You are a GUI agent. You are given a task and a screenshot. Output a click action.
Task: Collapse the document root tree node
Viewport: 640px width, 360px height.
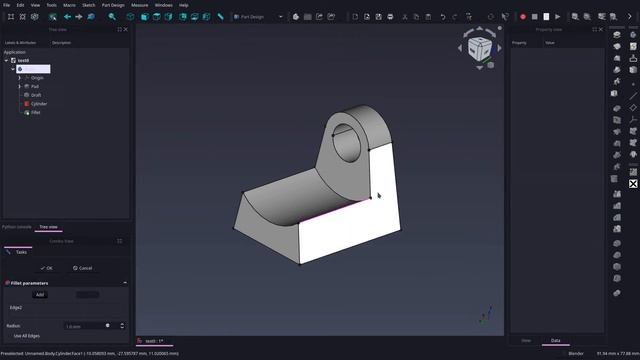coord(6,60)
